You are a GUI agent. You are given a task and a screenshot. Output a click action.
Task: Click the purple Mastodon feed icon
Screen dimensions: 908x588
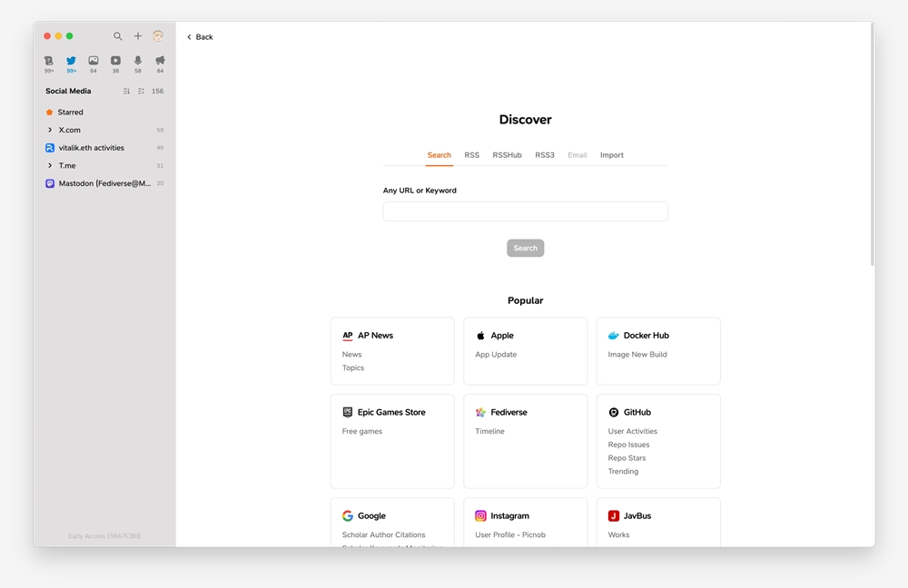50,183
